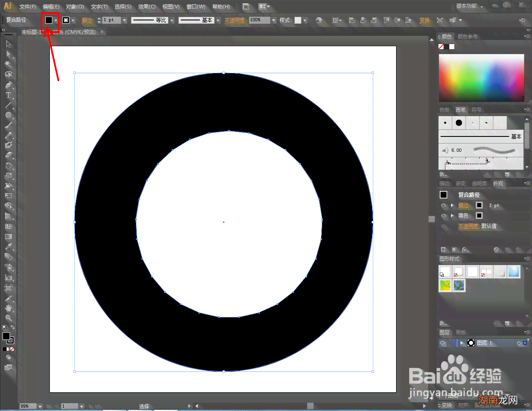
Task: Switch to the 透明度 panel tab
Action: pos(479,183)
